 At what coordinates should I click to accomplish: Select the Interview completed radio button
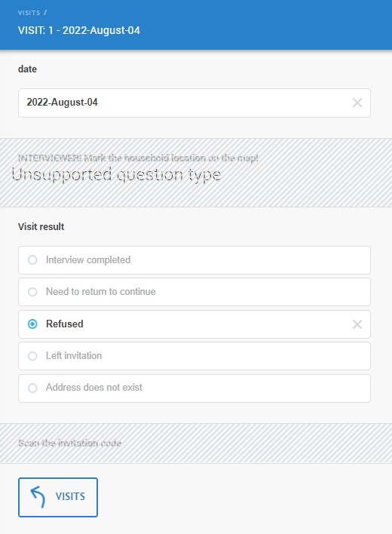click(x=32, y=260)
